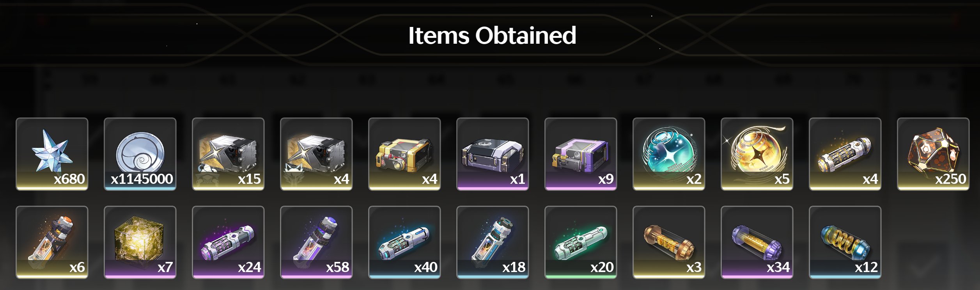The image size is (980, 290).
Task: Select the orange flame vial x6
Action: pos(52,242)
